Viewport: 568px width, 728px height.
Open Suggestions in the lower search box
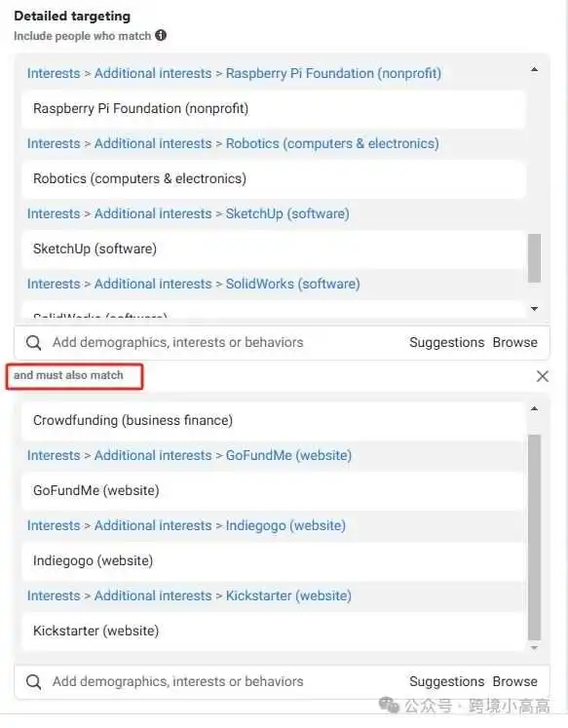tap(446, 681)
